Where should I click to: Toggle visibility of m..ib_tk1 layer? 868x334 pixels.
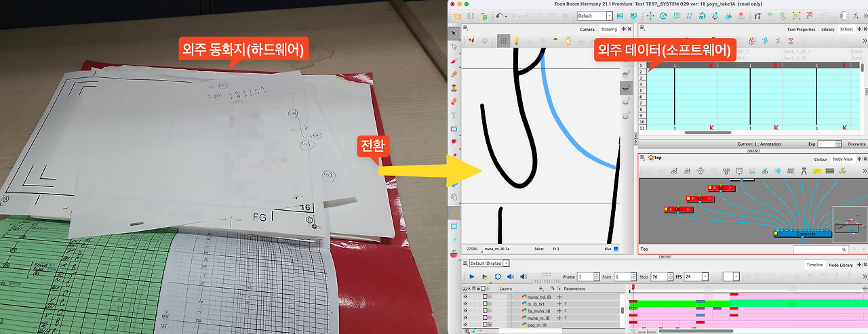point(465,304)
